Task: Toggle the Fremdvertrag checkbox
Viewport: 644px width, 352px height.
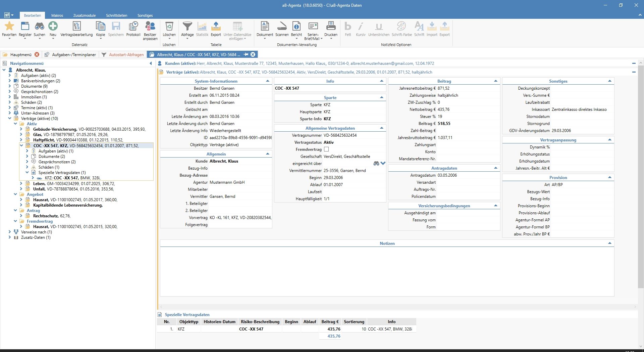Action: point(326,149)
